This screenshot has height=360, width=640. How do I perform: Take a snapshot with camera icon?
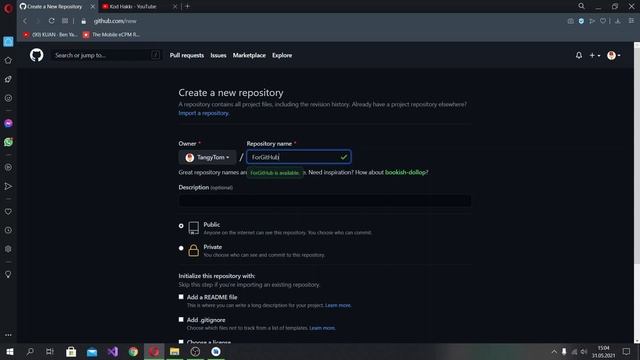point(570,21)
